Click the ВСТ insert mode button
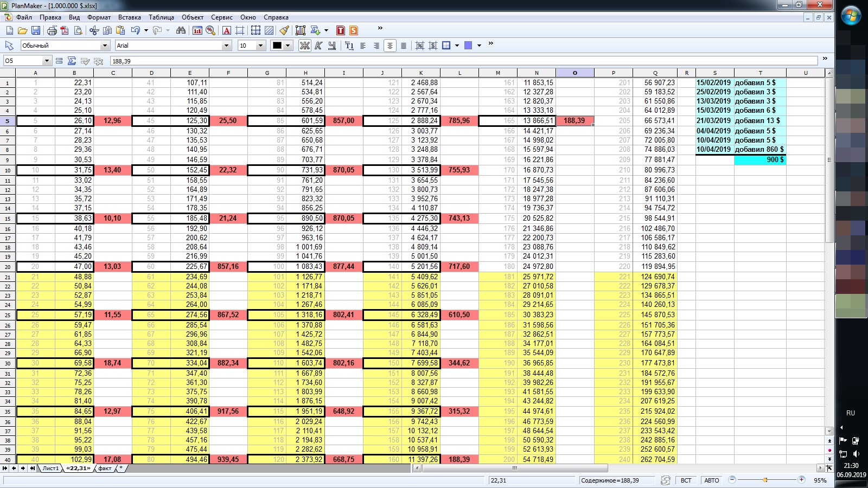The image size is (868, 488). (686, 480)
